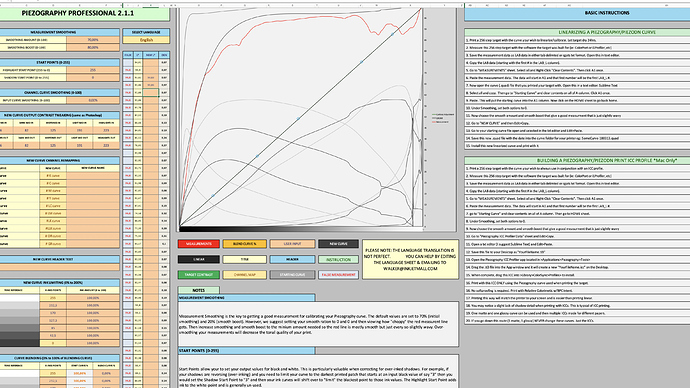
Task: Select the shadow start point value cell
Action: (93, 77)
